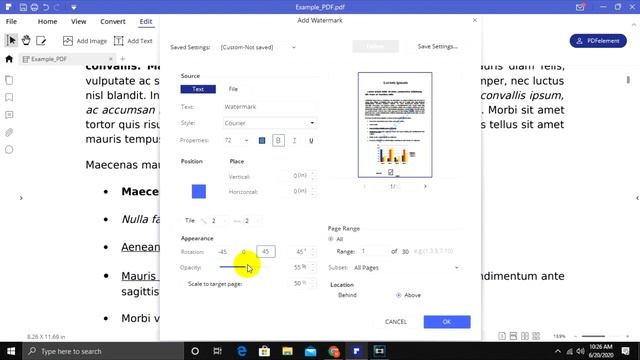The height and width of the screenshot is (360, 640).
Task: Go to next preview page
Action: (425, 186)
